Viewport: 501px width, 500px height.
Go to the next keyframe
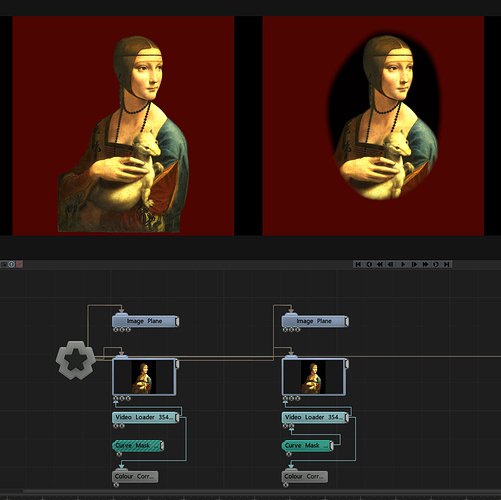pos(436,264)
